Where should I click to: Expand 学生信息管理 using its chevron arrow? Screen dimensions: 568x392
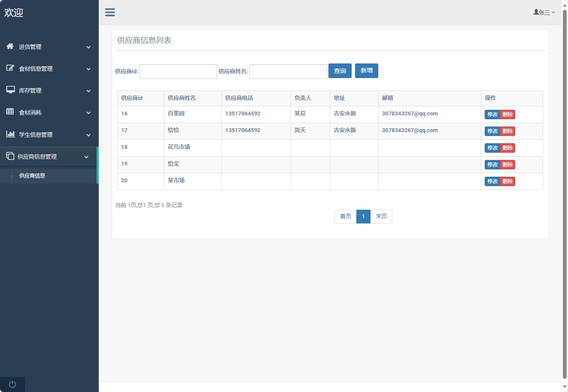(88, 135)
